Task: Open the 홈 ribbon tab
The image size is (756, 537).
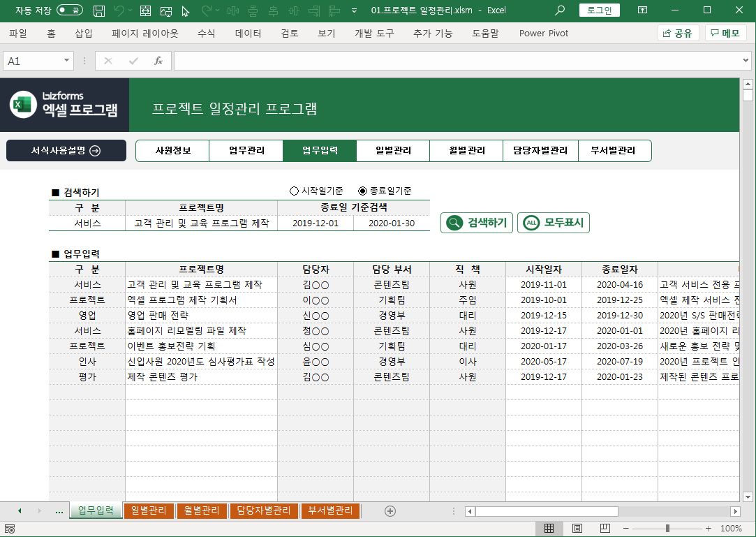Action: point(51,34)
